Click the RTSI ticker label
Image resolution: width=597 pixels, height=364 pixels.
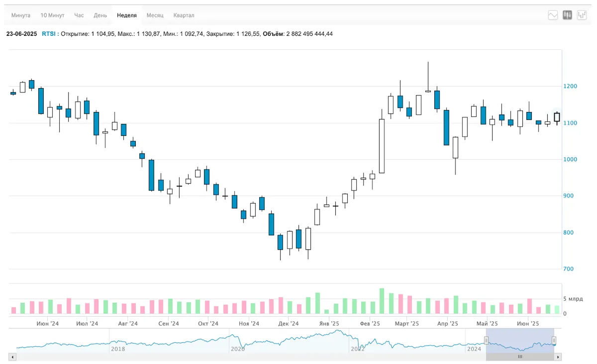[49, 34]
